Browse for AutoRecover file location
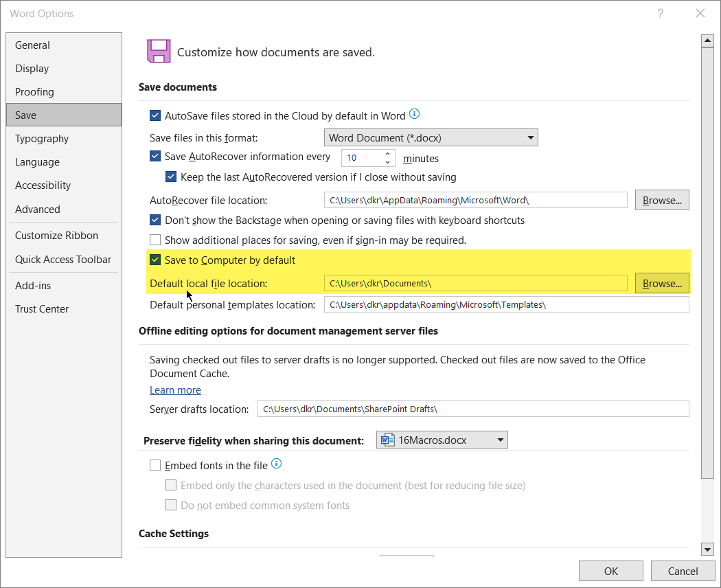The image size is (721, 588). coord(662,200)
